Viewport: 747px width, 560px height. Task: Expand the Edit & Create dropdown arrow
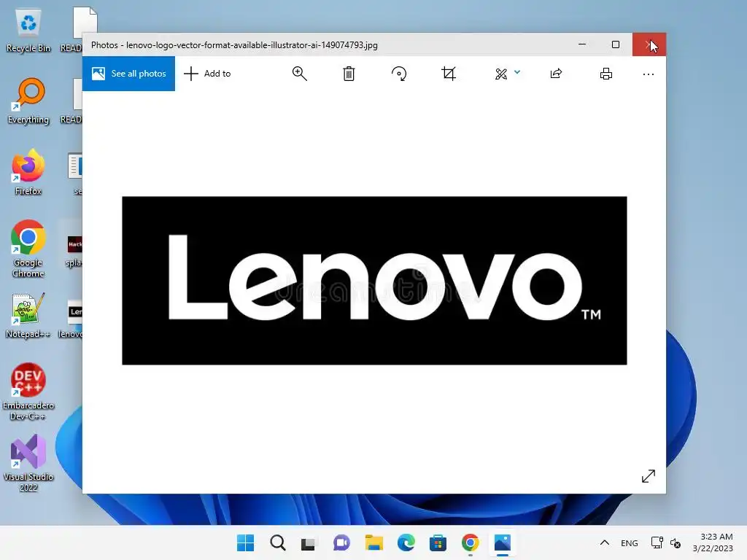coord(517,72)
